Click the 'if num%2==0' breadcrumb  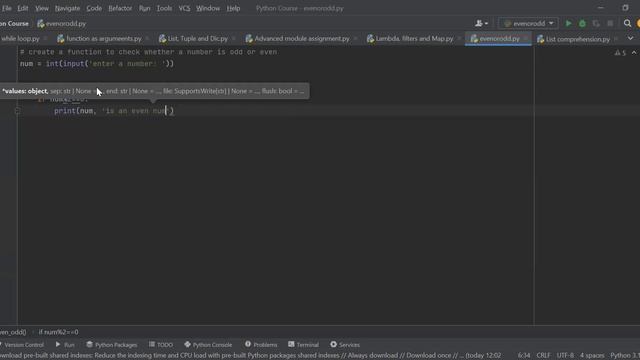point(58,332)
